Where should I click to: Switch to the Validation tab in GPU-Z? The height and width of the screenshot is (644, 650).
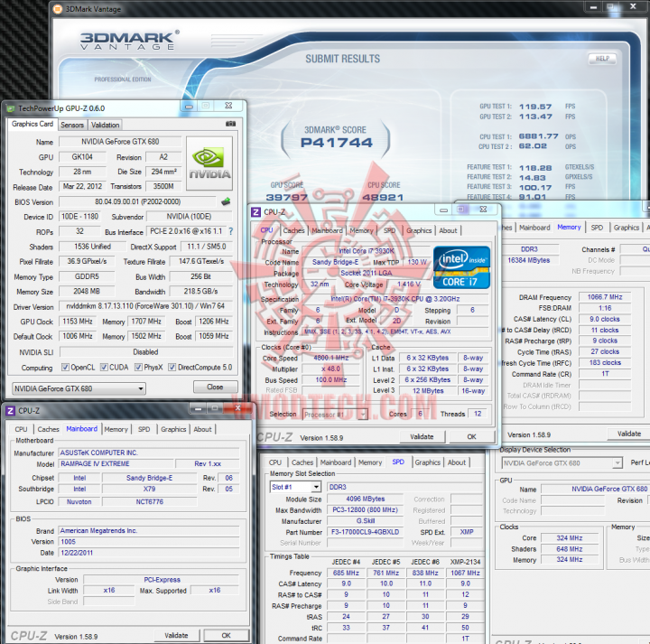(106, 125)
